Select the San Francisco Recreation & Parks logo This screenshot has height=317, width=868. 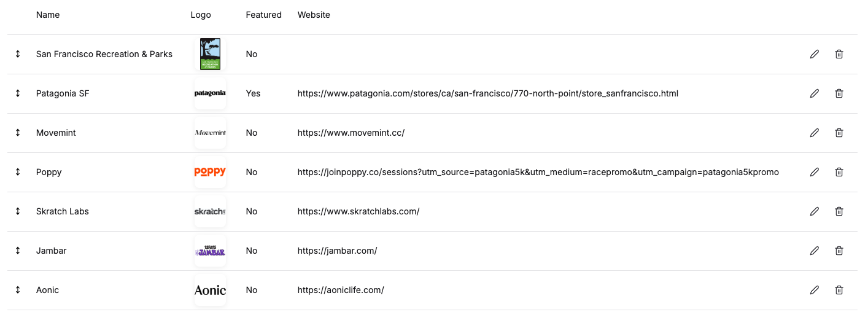(210, 54)
